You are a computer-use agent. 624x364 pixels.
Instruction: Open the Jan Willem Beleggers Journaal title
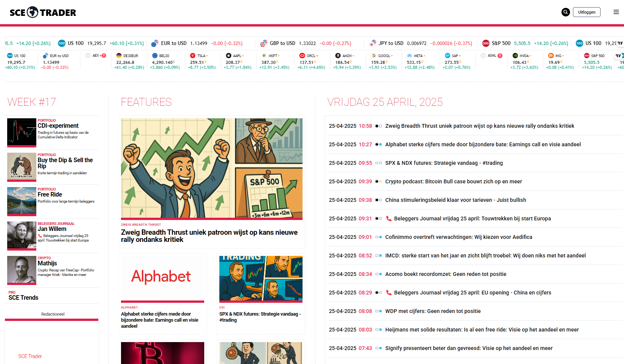click(52, 229)
